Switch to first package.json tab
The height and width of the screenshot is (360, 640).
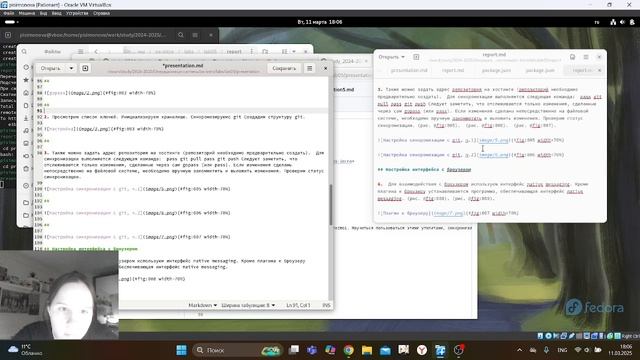click(496, 70)
